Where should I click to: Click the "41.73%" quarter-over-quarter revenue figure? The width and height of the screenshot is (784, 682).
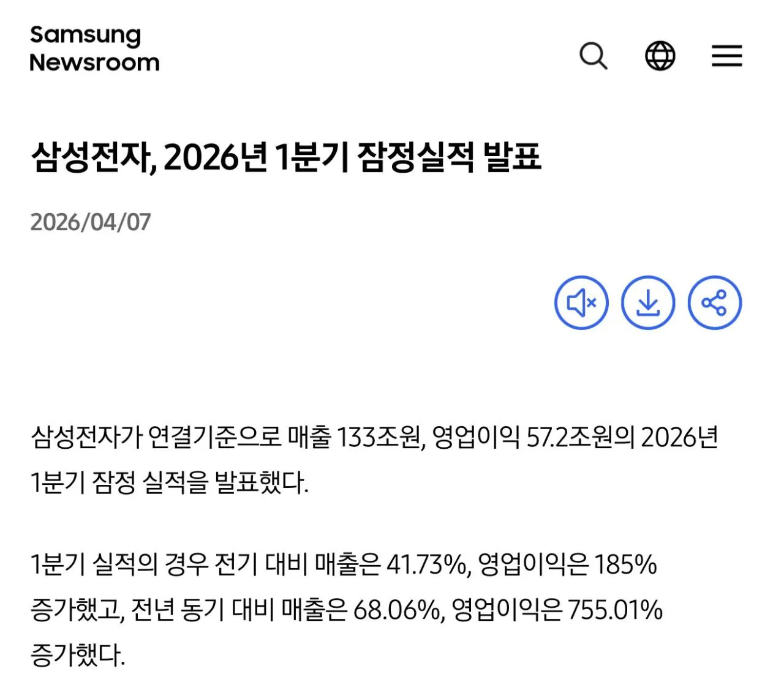click(426, 564)
